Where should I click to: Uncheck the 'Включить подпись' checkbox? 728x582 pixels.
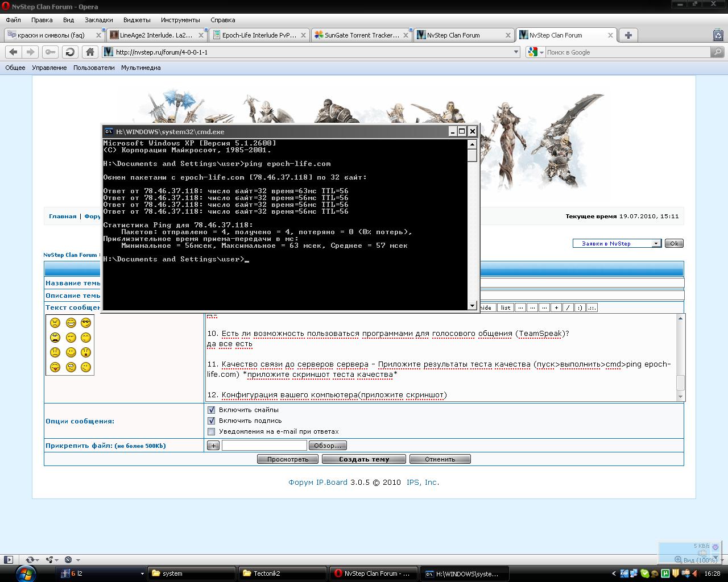click(x=212, y=421)
